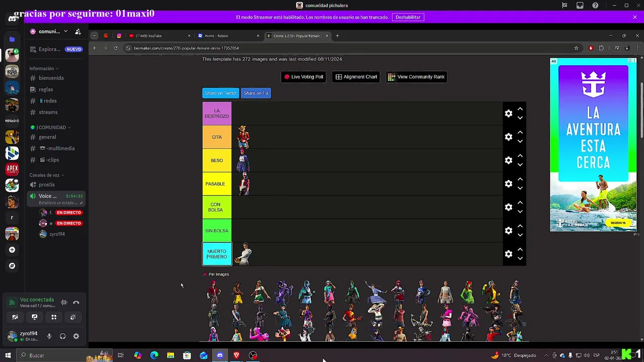
Task: Open settings gear for BESO tier
Action: pyautogui.click(x=509, y=160)
